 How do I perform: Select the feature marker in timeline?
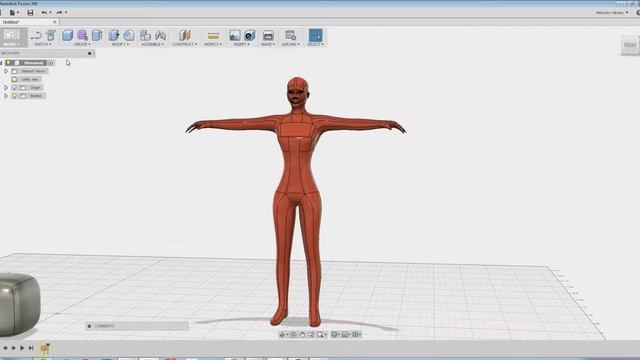(x=44, y=348)
